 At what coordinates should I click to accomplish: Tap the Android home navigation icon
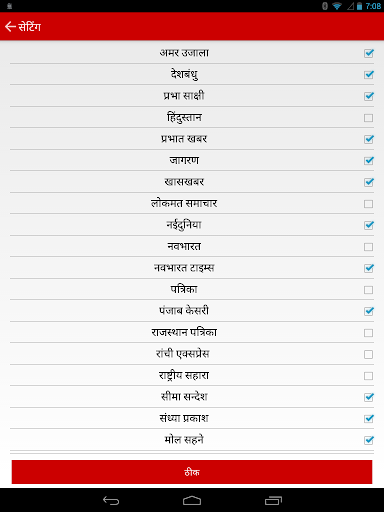(x=192, y=500)
